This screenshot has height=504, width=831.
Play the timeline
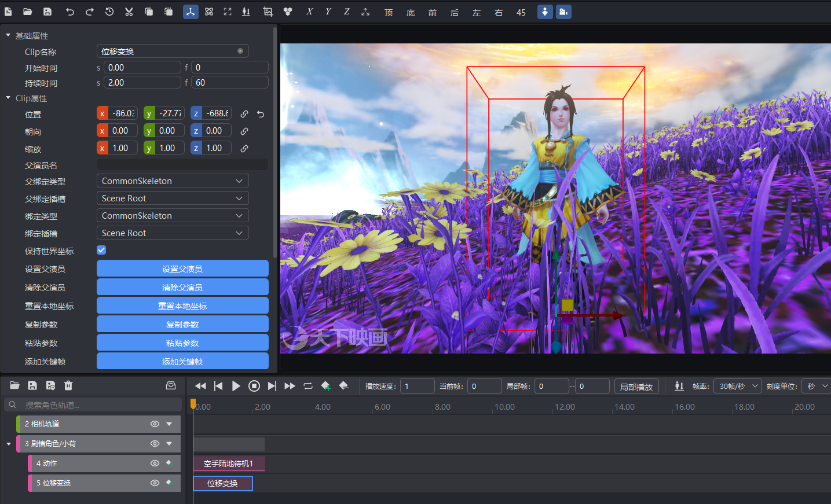click(x=236, y=386)
